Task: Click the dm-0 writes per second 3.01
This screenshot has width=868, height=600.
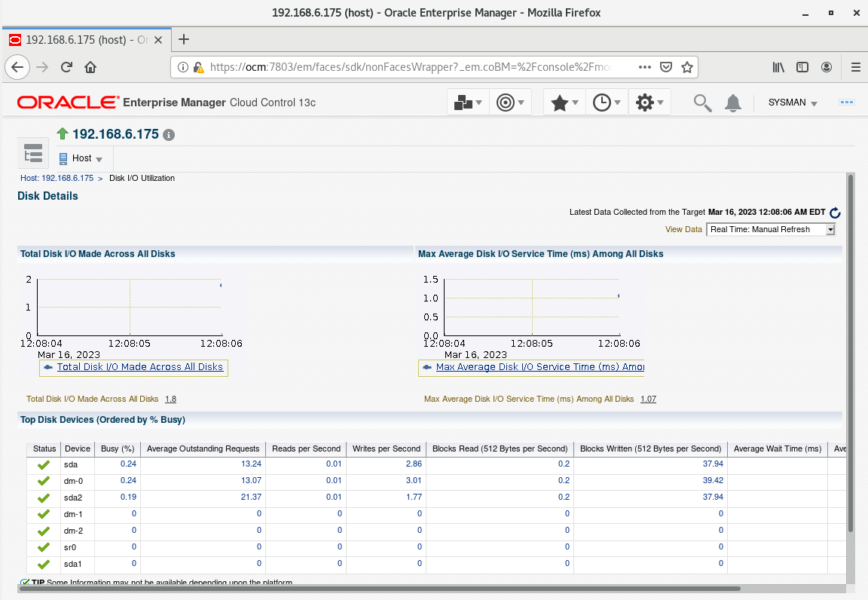Action: point(414,480)
